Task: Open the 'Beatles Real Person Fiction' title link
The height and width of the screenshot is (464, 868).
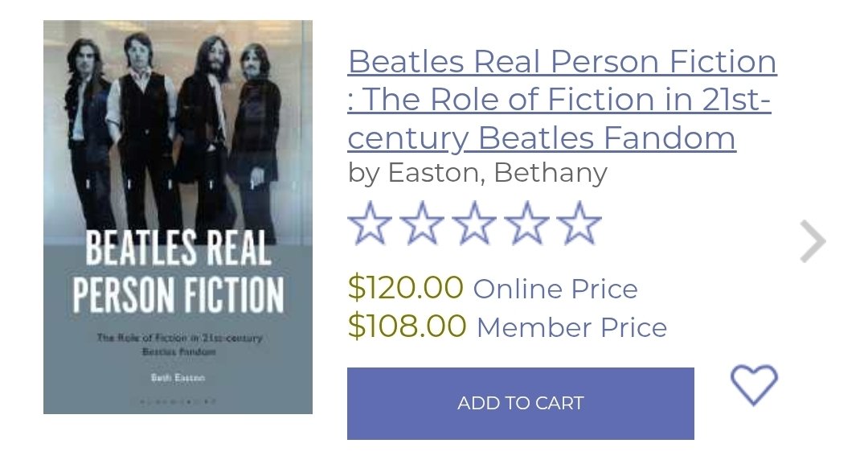Action: (x=562, y=61)
